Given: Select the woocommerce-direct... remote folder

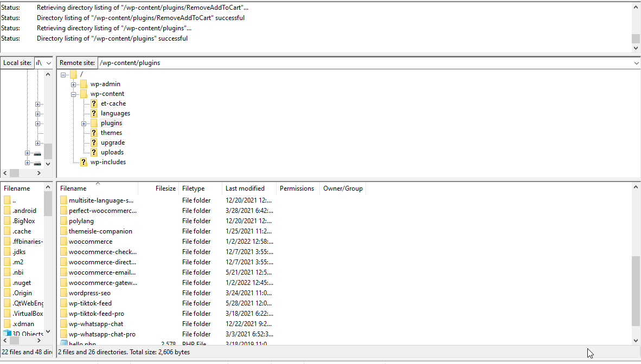Looking at the screenshot, I should pos(102,262).
